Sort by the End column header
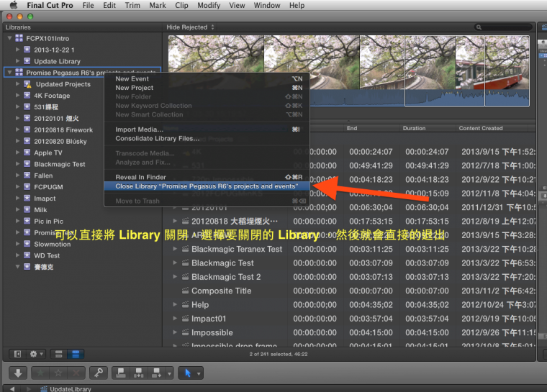The height and width of the screenshot is (392, 547). click(371, 128)
